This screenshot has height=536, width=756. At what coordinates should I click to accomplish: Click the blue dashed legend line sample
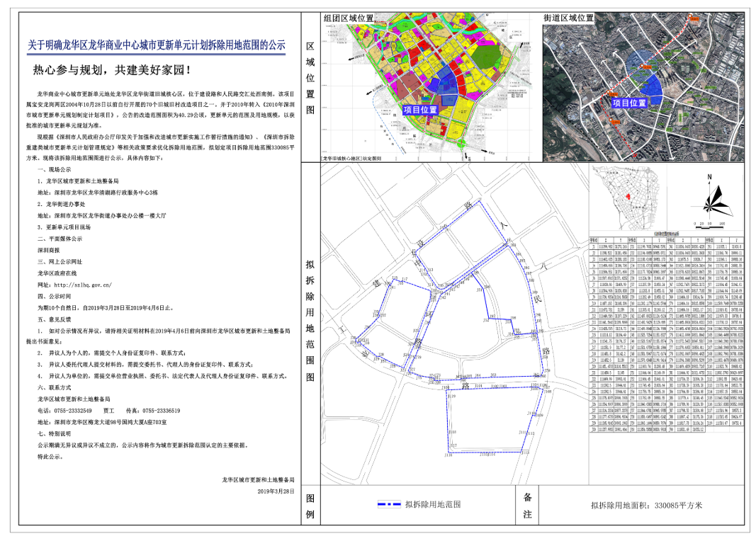tap(389, 505)
